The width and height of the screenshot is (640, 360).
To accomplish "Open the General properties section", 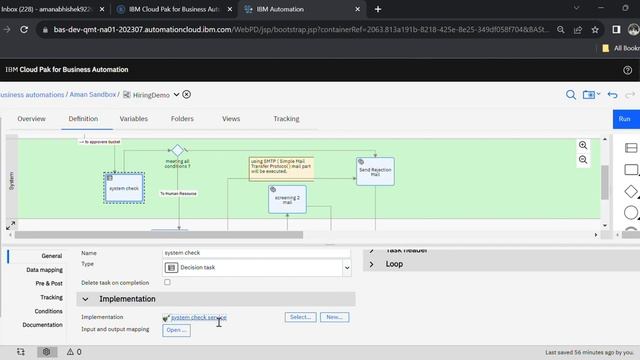I will [51, 256].
